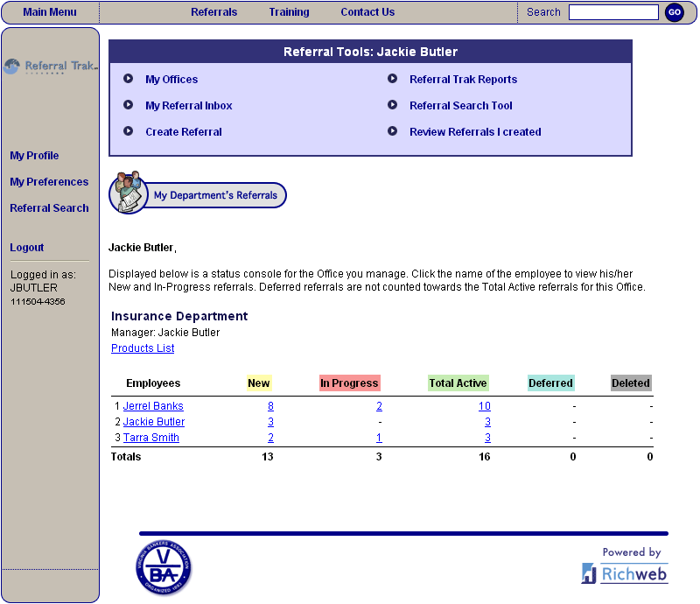The width and height of the screenshot is (700, 604).
Task: Open Referral Trak Reports
Action: [x=464, y=80]
